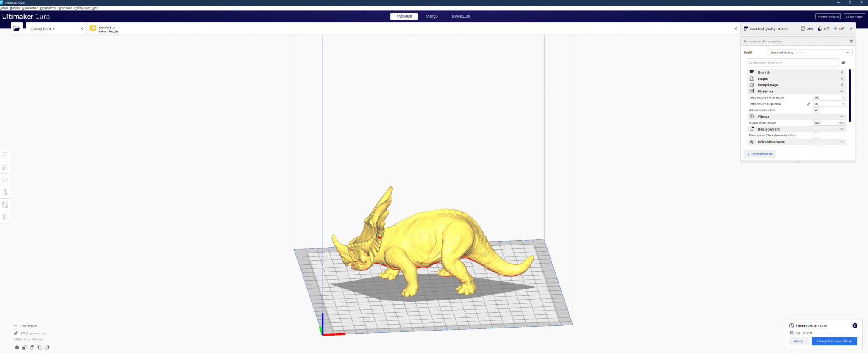The image size is (868, 353).
Task: Collapse the Refroidissement settings category
Action: coord(796,142)
